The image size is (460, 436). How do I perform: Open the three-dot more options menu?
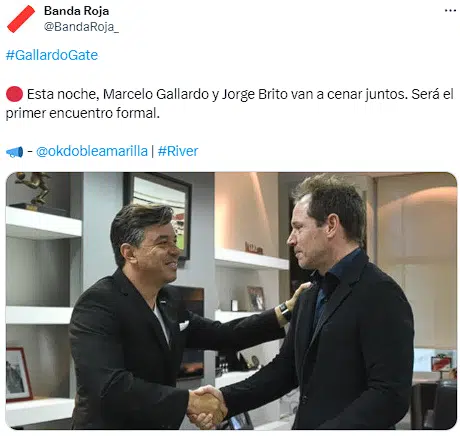(450, 11)
